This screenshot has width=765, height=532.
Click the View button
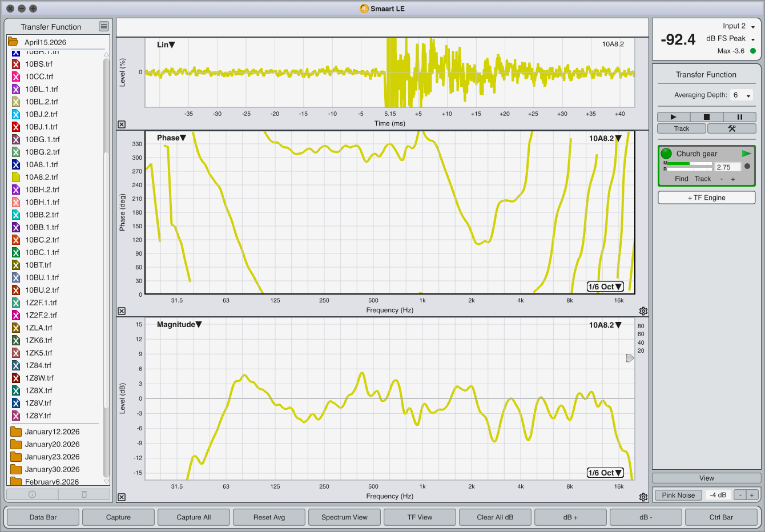(x=706, y=478)
